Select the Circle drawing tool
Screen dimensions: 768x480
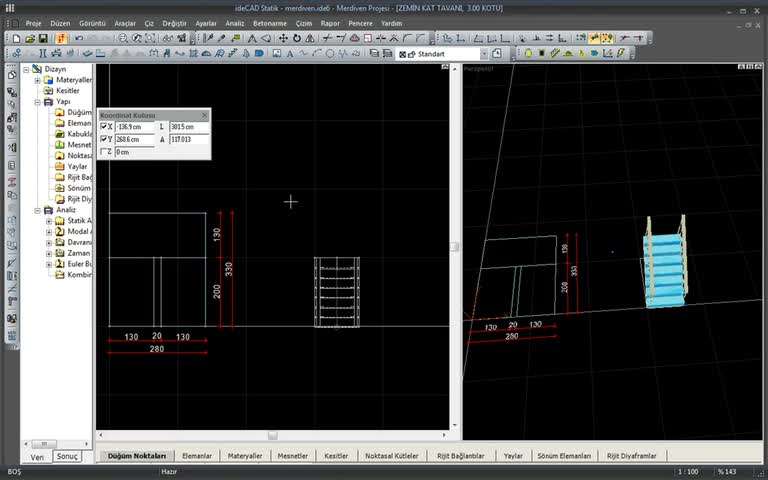click(330, 53)
